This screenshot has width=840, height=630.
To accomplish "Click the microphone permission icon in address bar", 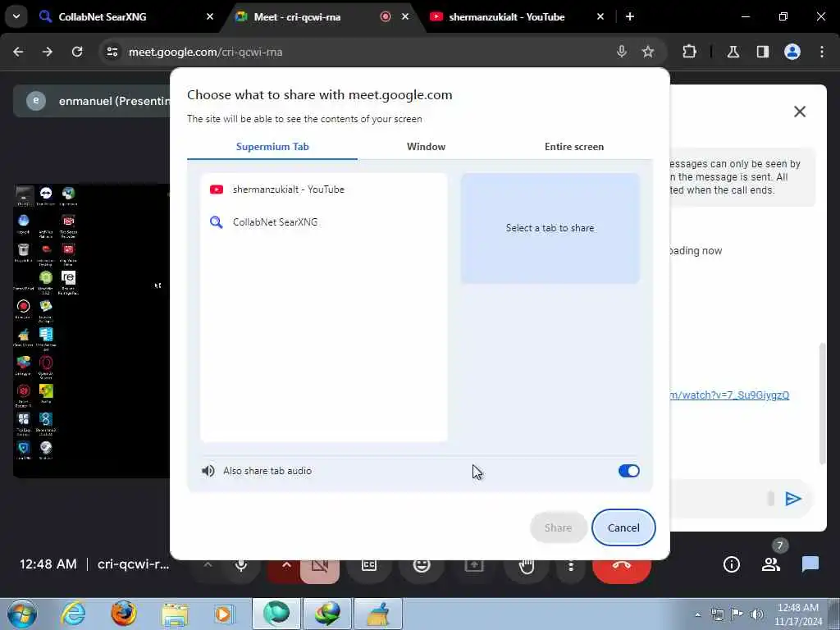I will coord(622,52).
